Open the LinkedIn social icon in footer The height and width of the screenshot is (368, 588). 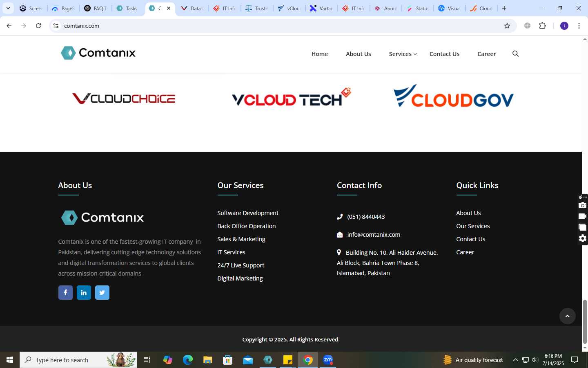click(x=84, y=292)
